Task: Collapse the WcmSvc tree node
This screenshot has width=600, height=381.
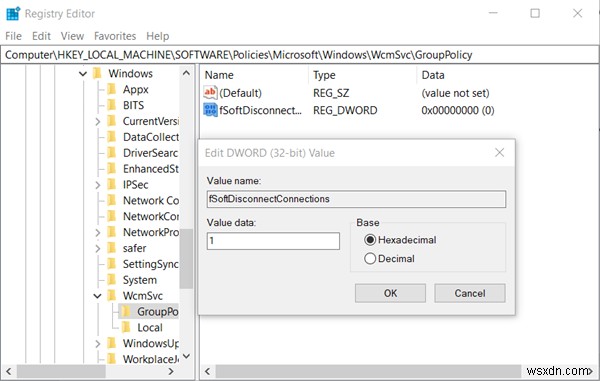Action: (x=98, y=296)
